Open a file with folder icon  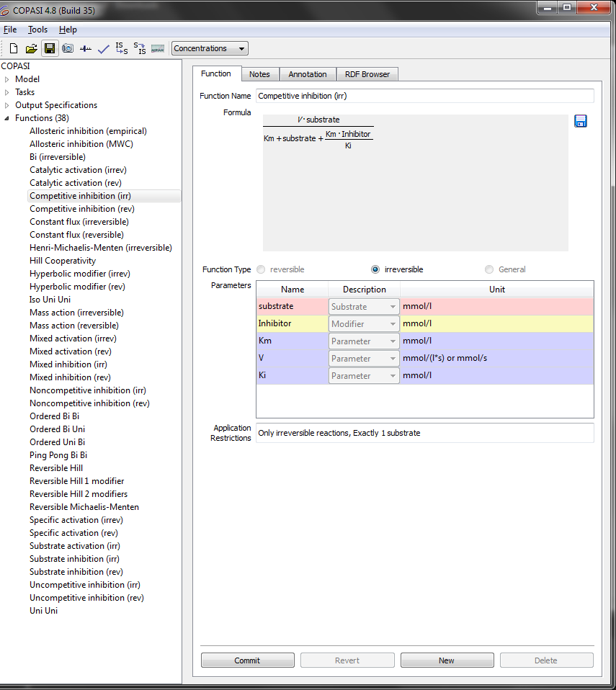pyautogui.click(x=31, y=48)
